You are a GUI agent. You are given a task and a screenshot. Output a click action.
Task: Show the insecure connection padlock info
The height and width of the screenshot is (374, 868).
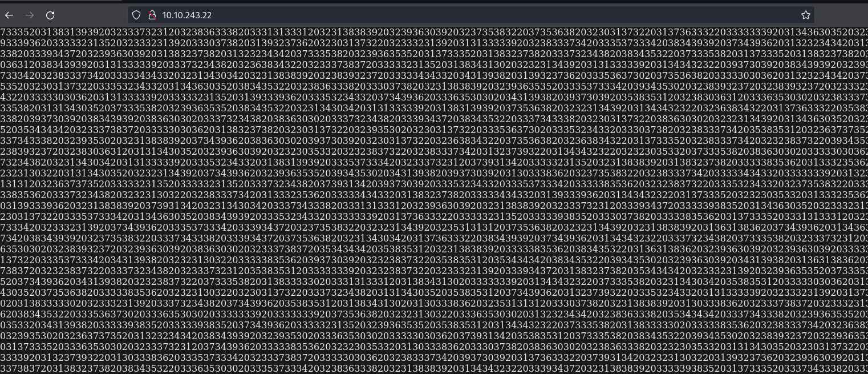pos(151,15)
